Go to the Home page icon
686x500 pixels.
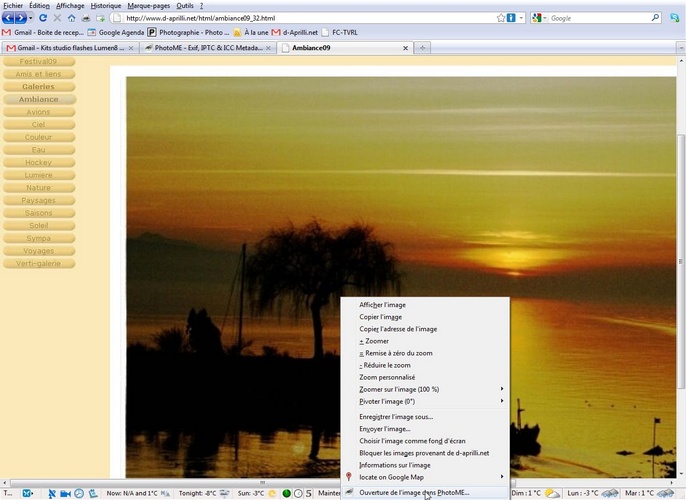(71, 18)
